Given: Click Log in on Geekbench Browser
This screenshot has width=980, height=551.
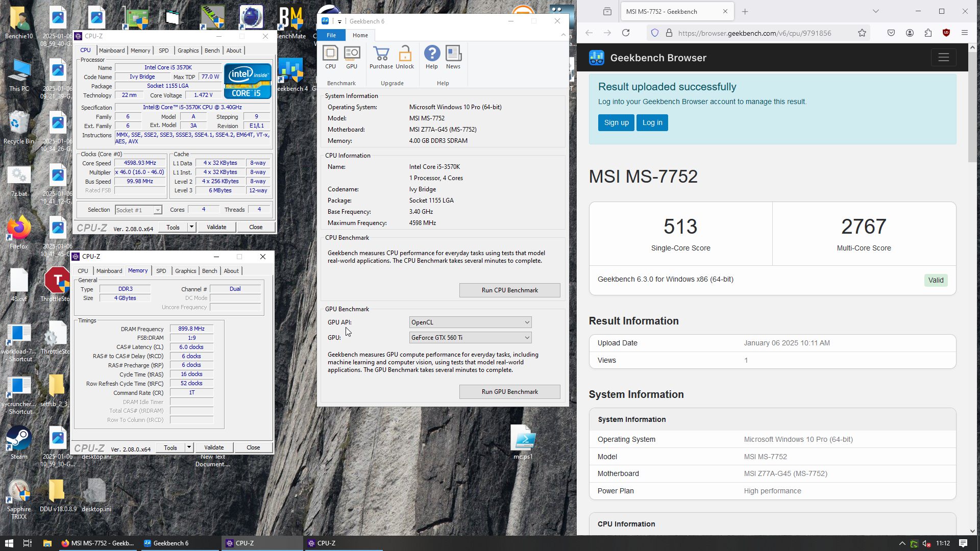Looking at the screenshot, I should coord(652,122).
